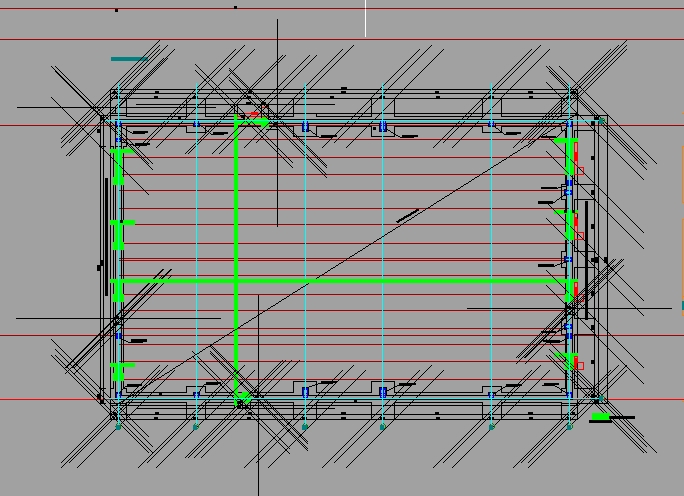
Task: Click the topmost green bracket on the right wall
Action: (570, 152)
